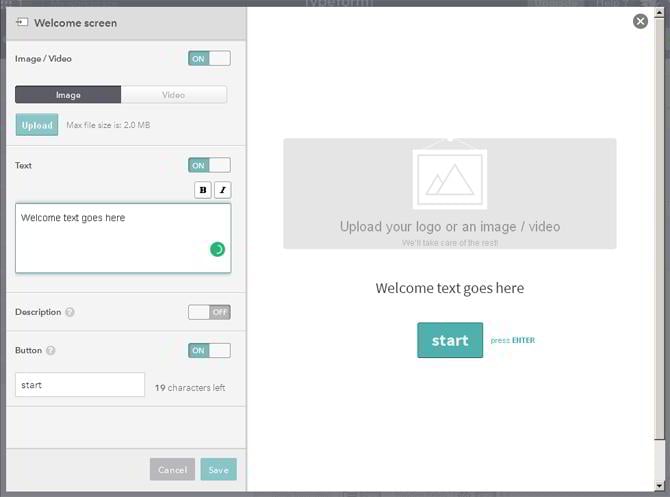Click the Cancel button
The height and width of the screenshot is (497, 670).
[172, 470]
